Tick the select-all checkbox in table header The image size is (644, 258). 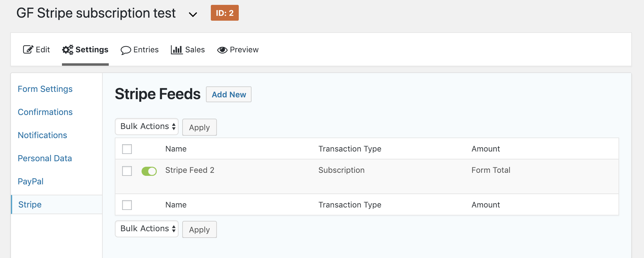click(x=127, y=149)
